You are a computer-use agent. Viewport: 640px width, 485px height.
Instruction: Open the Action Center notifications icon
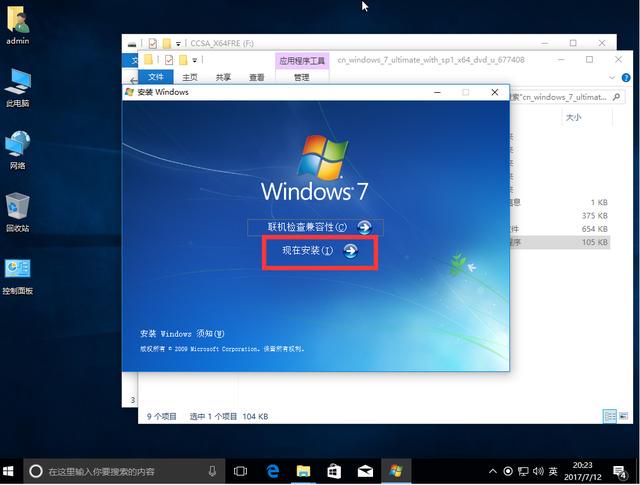(x=620, y=472)
